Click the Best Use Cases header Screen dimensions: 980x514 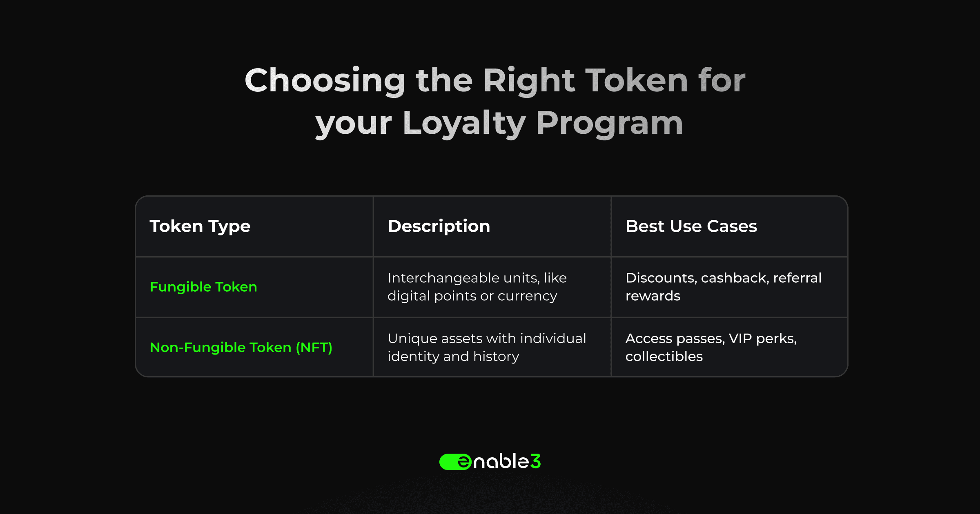(x=691, y=226)
